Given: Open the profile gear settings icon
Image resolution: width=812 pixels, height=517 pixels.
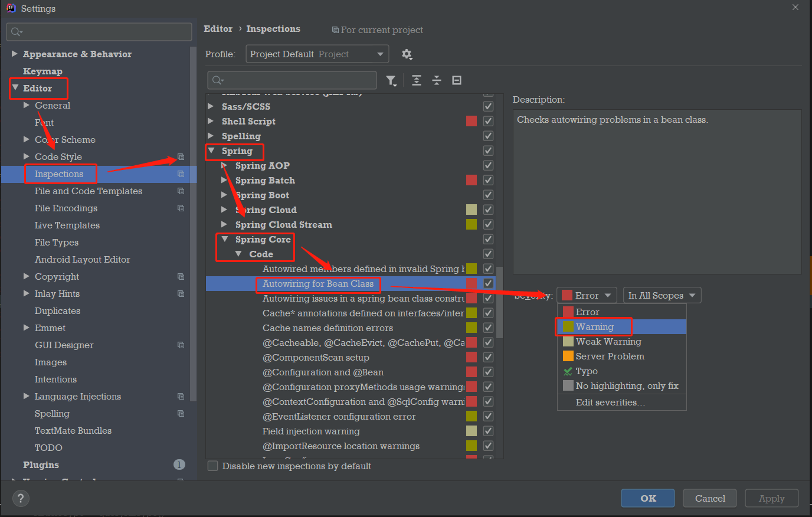Looking at the screenshot, I should pos(407,54).
